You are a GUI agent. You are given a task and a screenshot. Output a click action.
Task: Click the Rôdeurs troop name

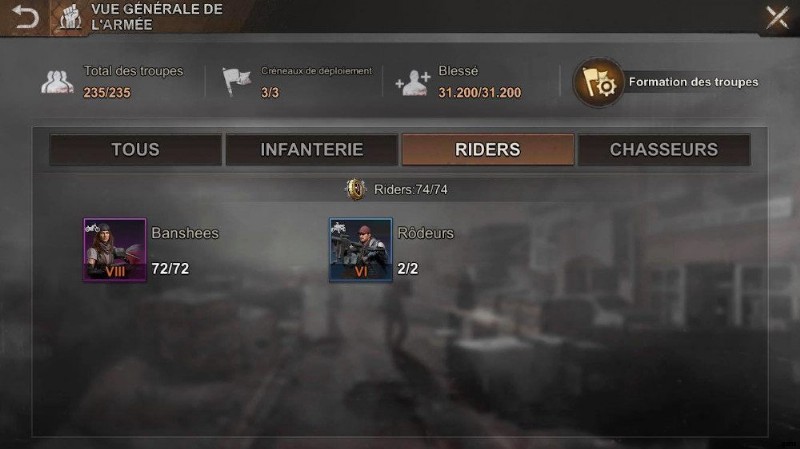pyautogui.click(x=426, y=233)
